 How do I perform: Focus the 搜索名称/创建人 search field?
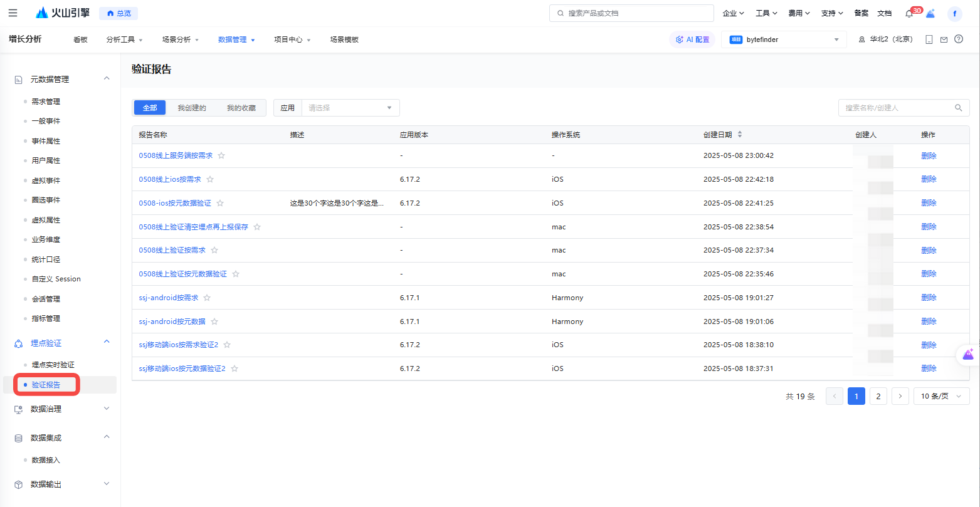(904, 108)
